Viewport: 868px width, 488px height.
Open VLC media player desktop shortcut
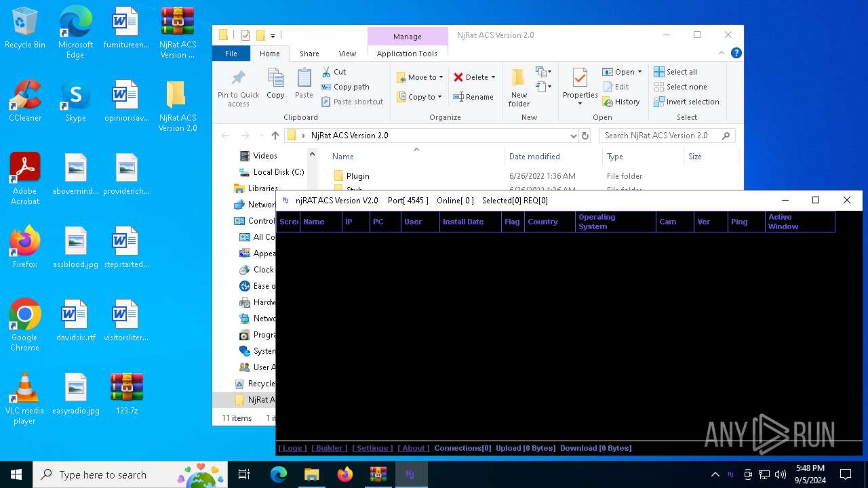(x=25, y=399)
